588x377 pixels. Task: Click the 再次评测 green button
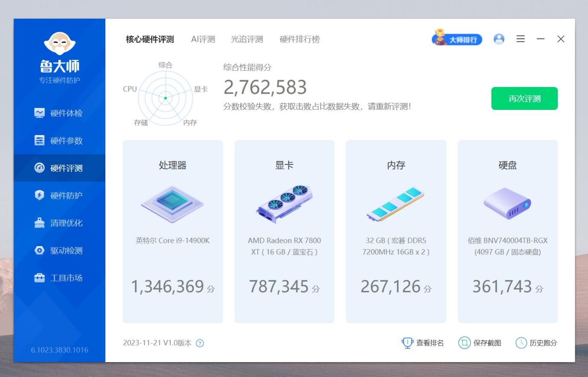tap(524, 98)
